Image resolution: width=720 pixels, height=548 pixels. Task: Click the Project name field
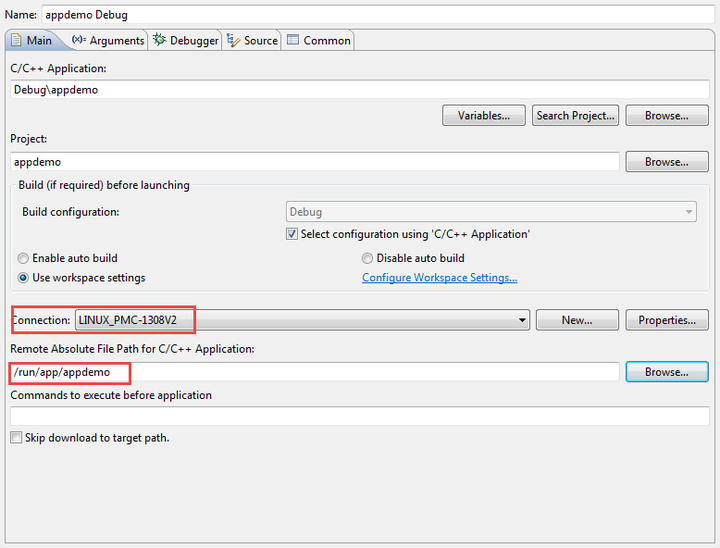pyautogui.click(x=315, y=162)
